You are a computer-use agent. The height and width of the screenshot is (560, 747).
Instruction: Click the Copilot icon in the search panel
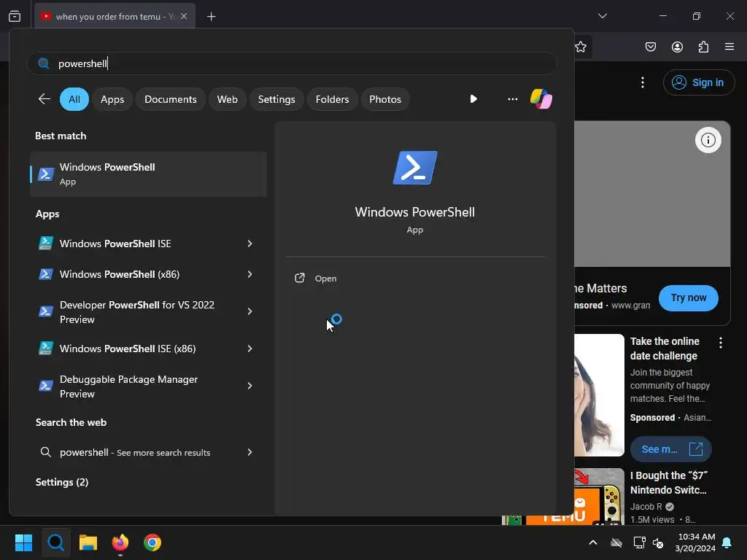click(x=541, y=99)
